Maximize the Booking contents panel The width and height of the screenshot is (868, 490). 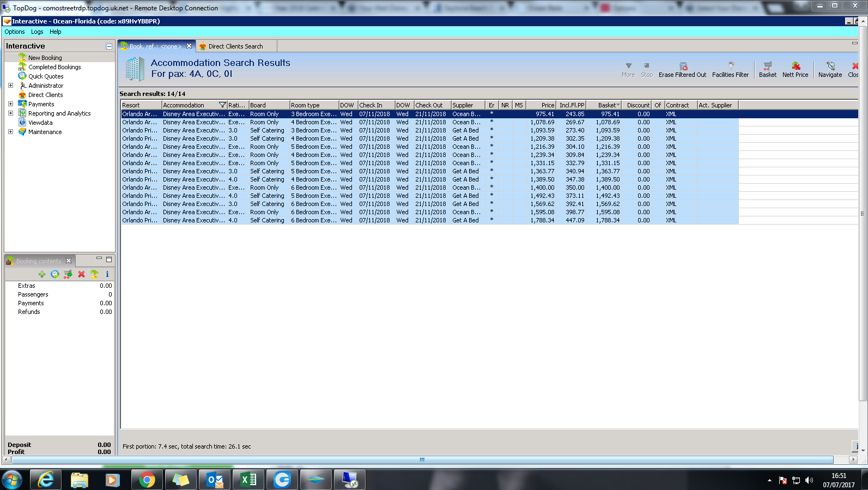[x=109, y=259]
